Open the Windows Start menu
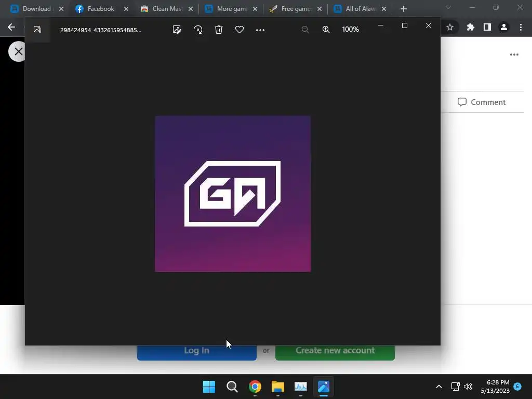 click(x=209, y=387)
